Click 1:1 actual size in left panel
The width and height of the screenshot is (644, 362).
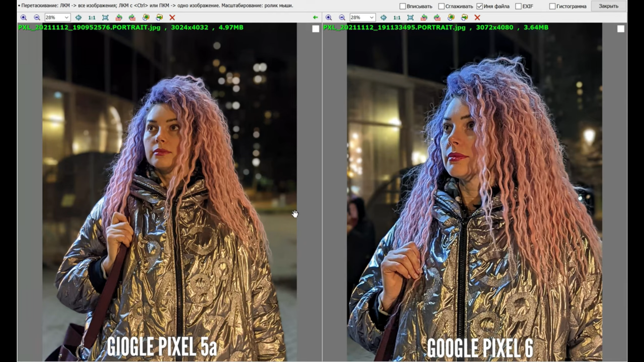pyautogui.click(x=92, y=17)
